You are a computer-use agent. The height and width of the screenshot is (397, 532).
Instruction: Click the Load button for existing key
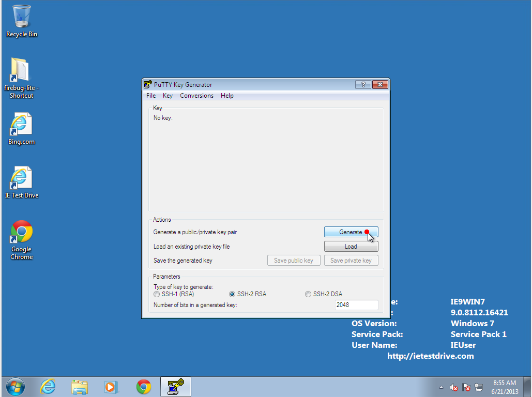(x=351, y=247)
